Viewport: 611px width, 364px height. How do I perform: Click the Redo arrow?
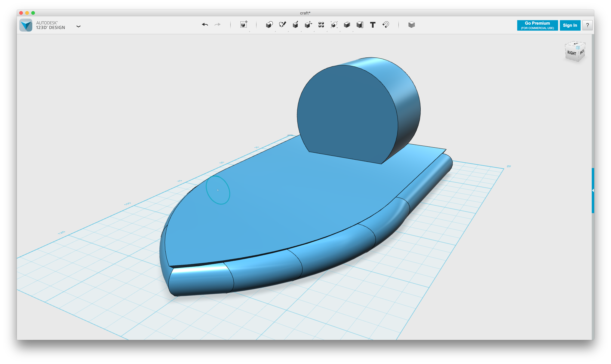pos(217,24)
